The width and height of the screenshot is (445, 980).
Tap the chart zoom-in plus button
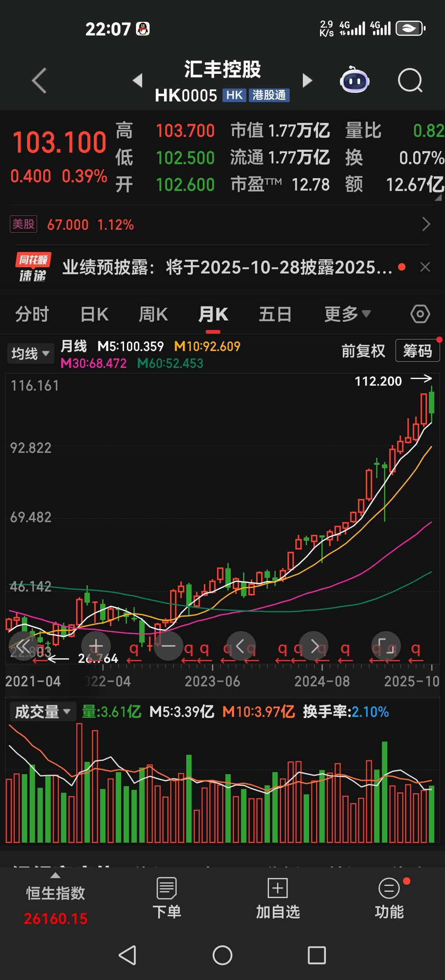click(96, 645)
